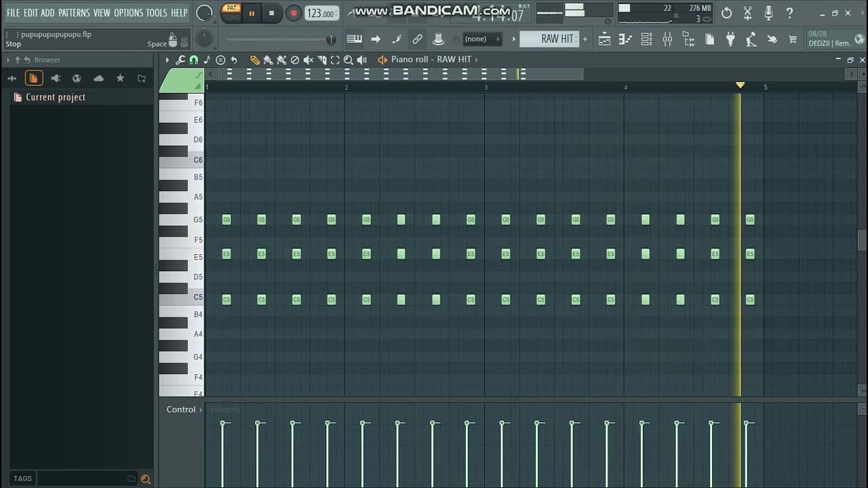This screenshot has height=488, width=868.
Task: Toggle the magnet snap-to-grid option
Action: 194,60
